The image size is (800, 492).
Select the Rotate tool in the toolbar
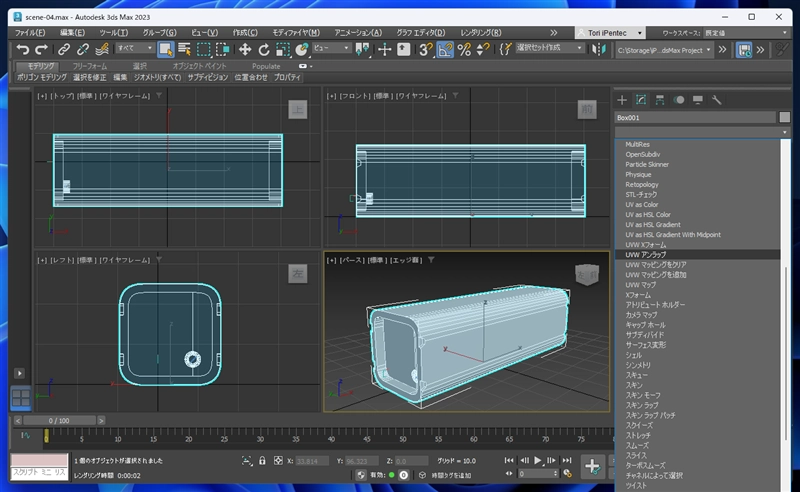pyautogui.click(x=264, y=48)
